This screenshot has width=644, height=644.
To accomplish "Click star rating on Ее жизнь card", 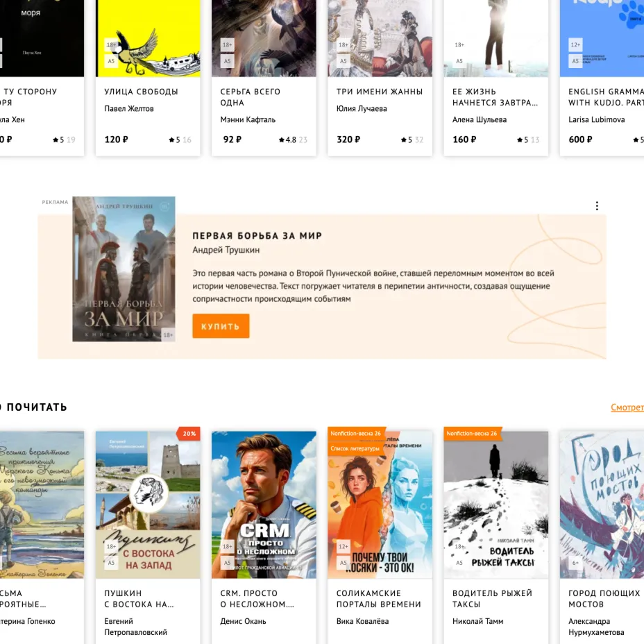I will coord(528,139).
